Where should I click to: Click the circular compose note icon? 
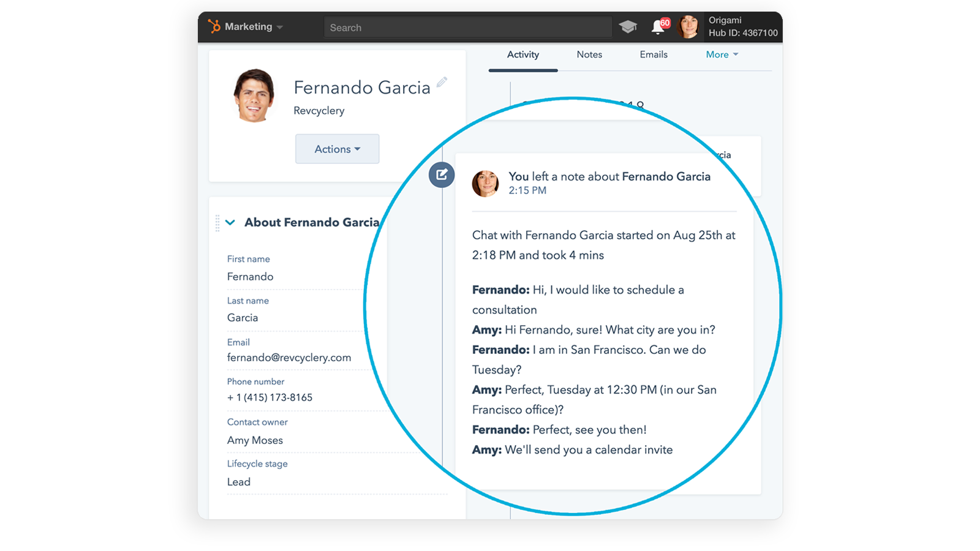pyautogui.click(x=441, y=174)
